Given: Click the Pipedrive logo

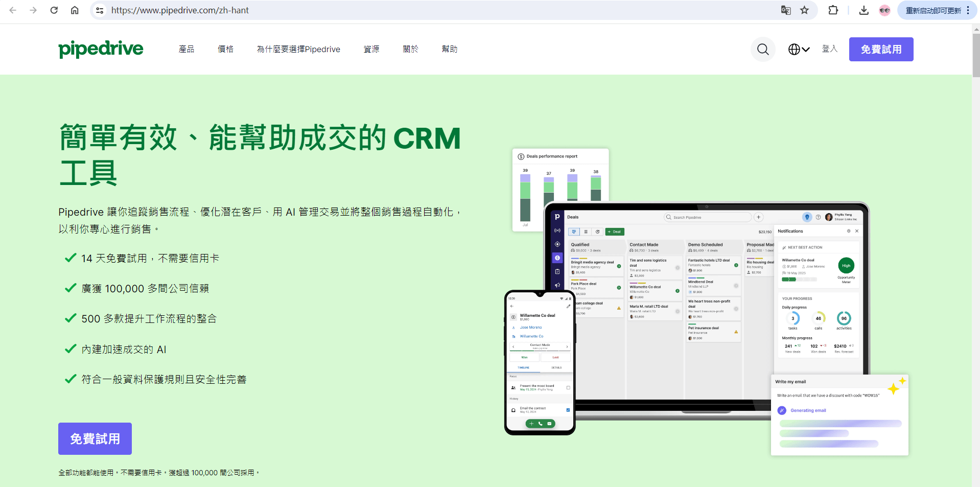Looking at the screenshot, I should (101, 49).
